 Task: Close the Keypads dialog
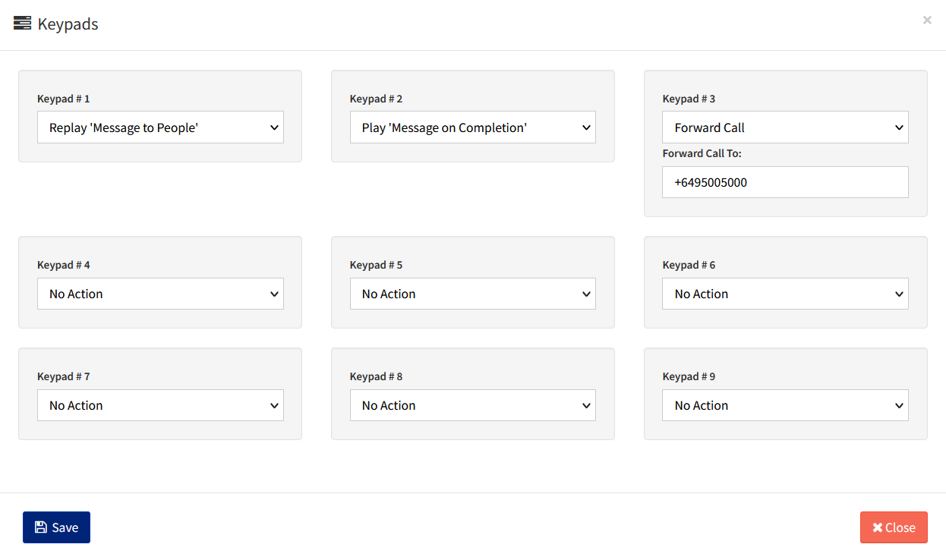[x=894, y=527]
